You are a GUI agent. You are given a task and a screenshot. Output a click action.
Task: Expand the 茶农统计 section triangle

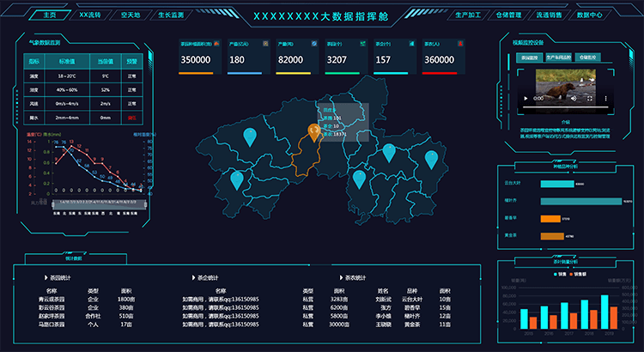341,278
